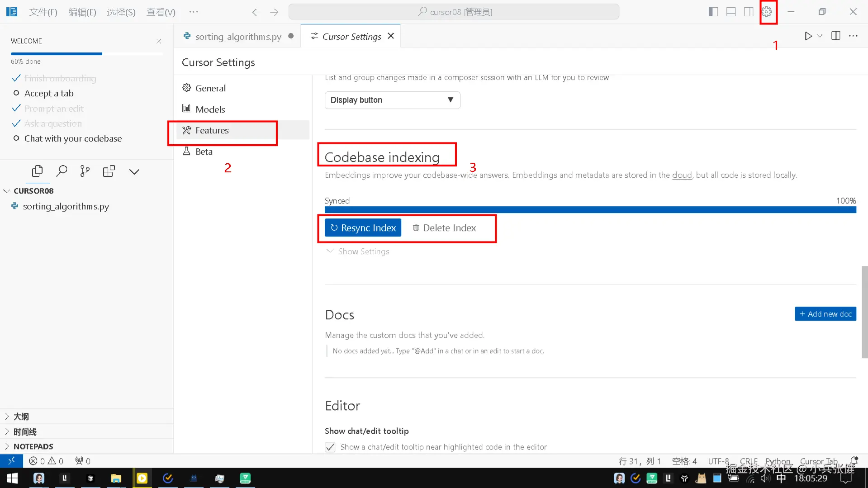The width and height of the screenshot is (868, 488).
Task: Toggle the secondary sidebar layout icon
Action: tap(749, 12)
